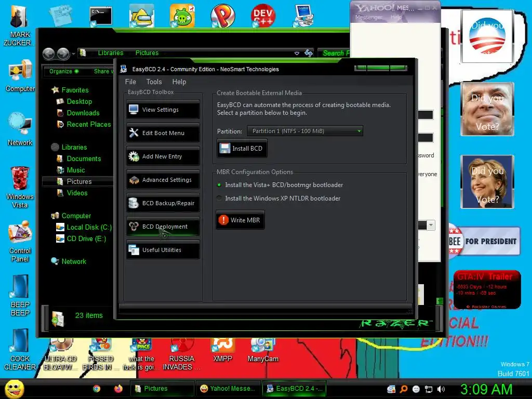Screen dimensions: 532x399
Task: Click the Write MBR button
Action: 240,220
